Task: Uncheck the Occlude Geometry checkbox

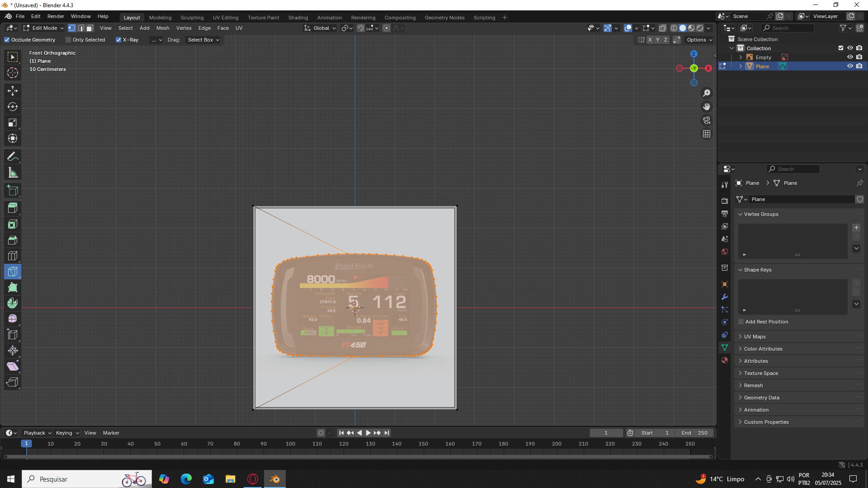Action: click(7, 40)
